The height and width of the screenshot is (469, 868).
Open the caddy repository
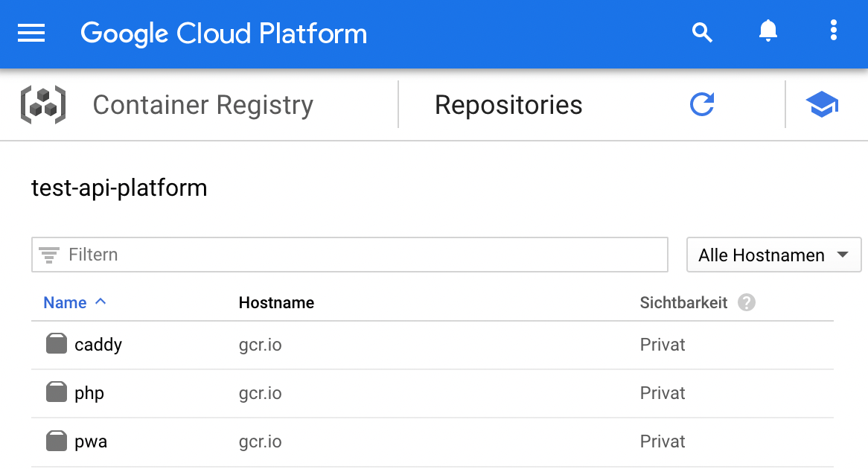98,345
